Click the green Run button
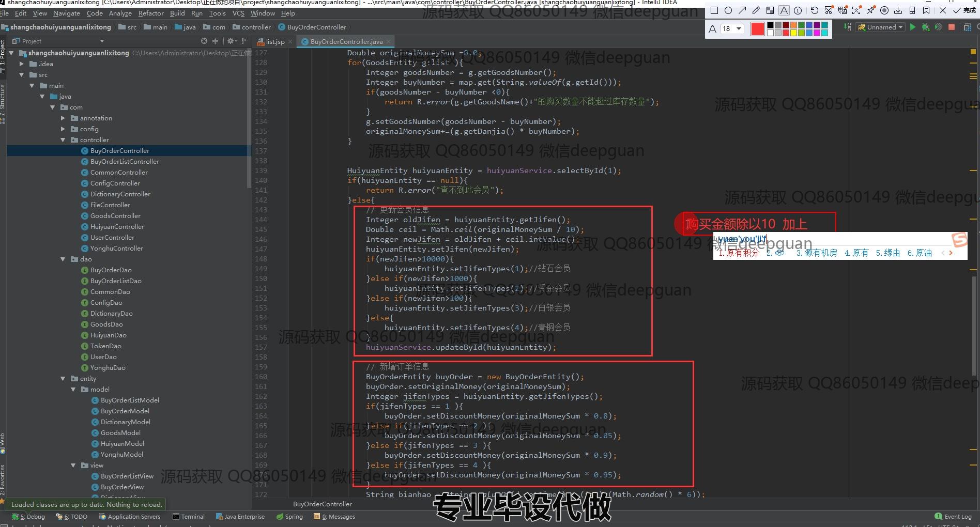Screen dimensions: 980x527 point(912,27)
